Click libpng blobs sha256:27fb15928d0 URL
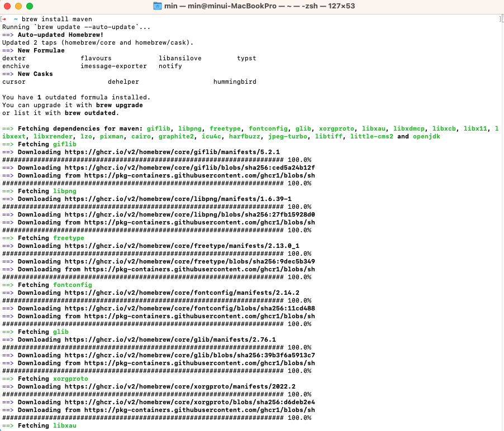This screenshot has height=431, width=504. 189,214
